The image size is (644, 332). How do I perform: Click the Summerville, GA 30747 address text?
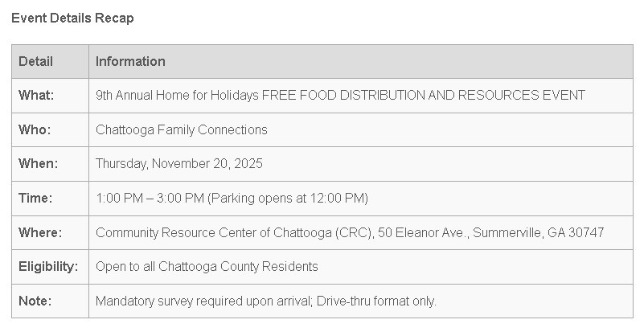539,232
